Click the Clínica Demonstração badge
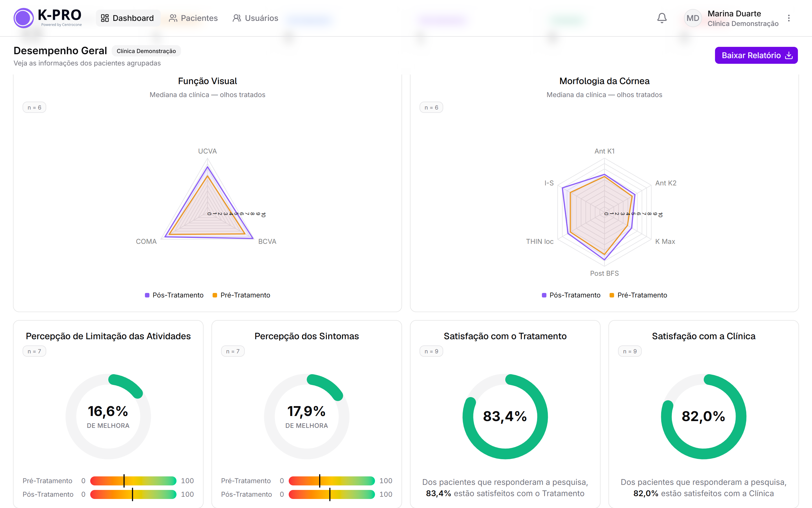Image resolution: width=812 pixels, height=508 pixels. (x=146, y=51)
